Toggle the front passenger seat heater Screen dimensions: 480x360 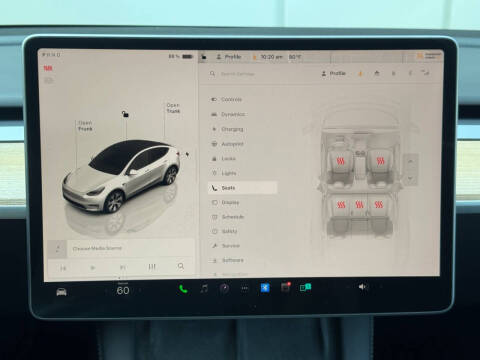tap(380, 161)
